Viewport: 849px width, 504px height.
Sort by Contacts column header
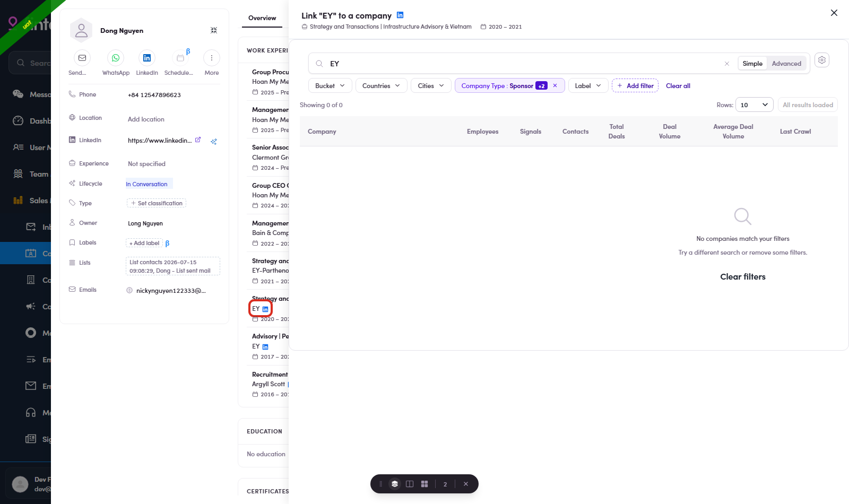[576, 132]
